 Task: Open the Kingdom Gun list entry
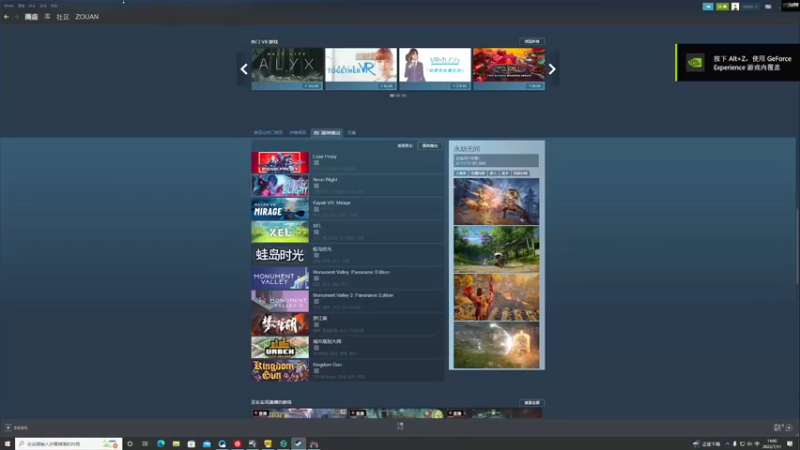(x=347, y=371)
